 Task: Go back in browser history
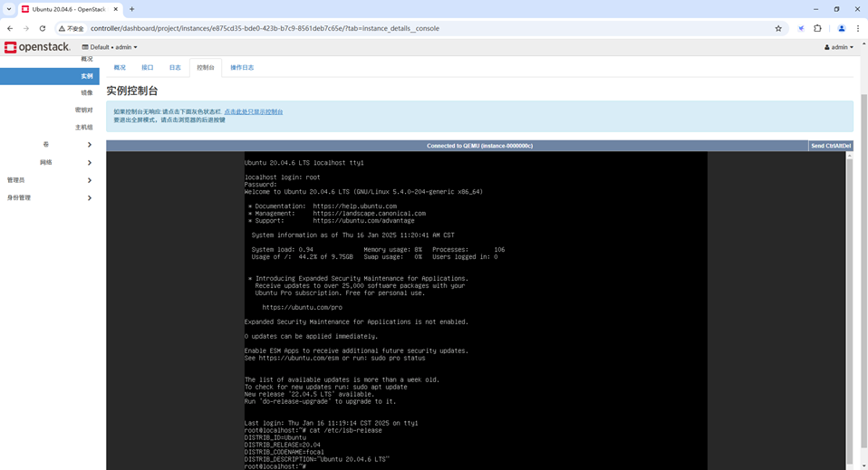10,28
